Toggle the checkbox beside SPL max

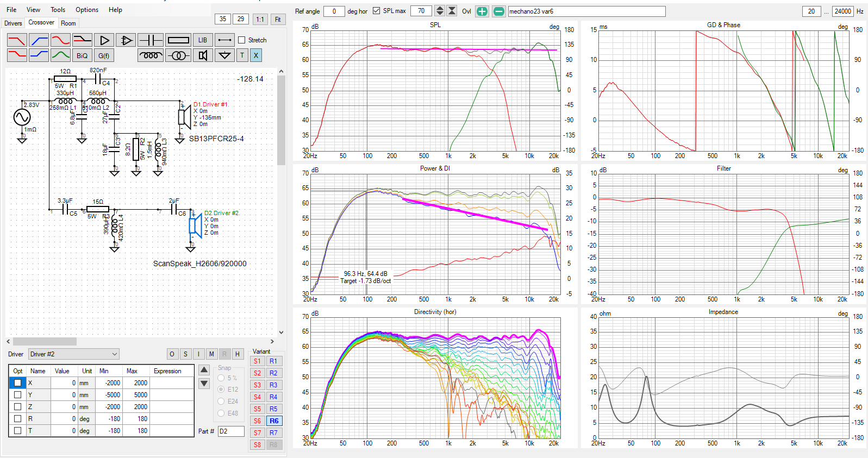coord(377,11)
